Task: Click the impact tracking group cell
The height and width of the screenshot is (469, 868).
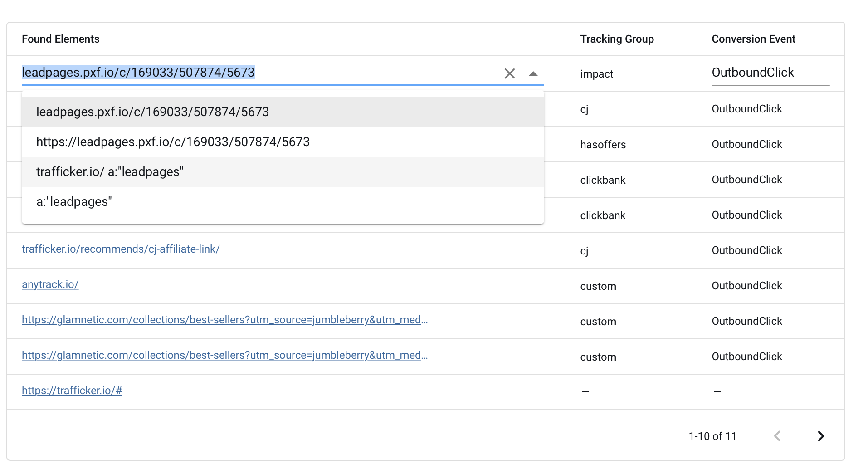Action: point(597,74)
